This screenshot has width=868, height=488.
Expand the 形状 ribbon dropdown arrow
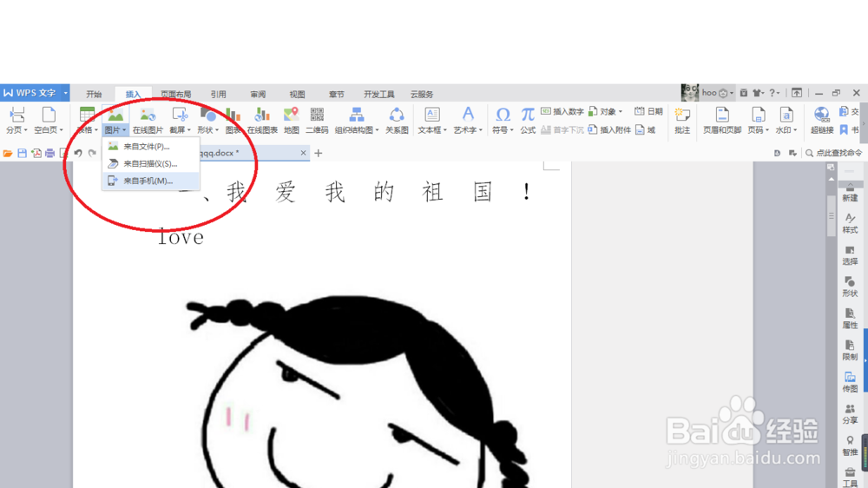216,130
